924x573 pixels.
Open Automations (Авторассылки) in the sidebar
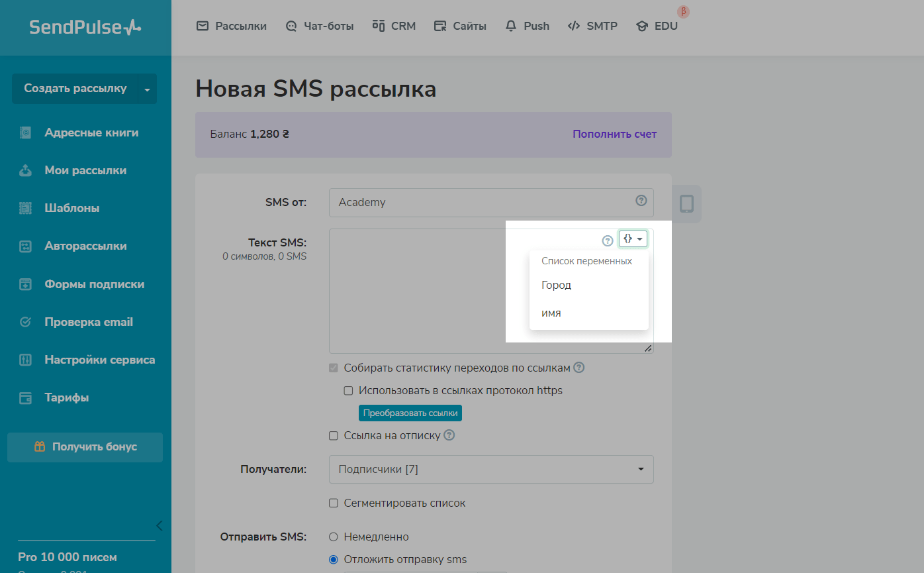pos(85,246)
